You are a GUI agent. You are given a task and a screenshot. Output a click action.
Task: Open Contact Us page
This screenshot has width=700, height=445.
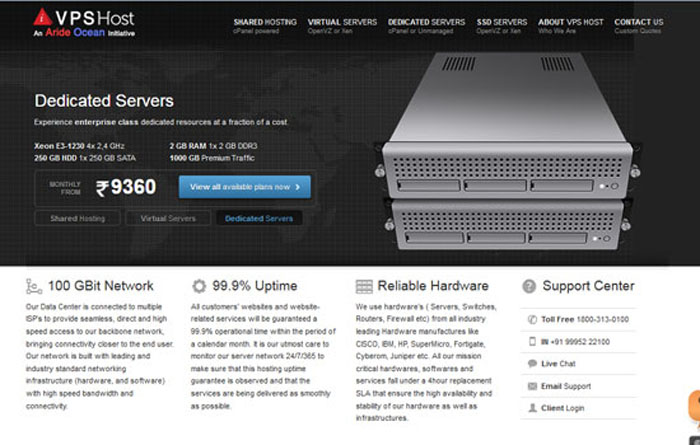point(638,26)
